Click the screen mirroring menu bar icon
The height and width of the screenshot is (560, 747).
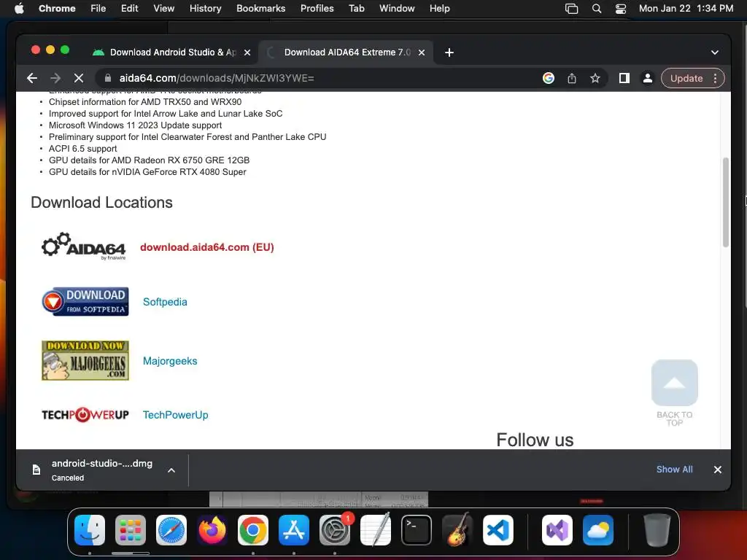click(x=571, y=8)
